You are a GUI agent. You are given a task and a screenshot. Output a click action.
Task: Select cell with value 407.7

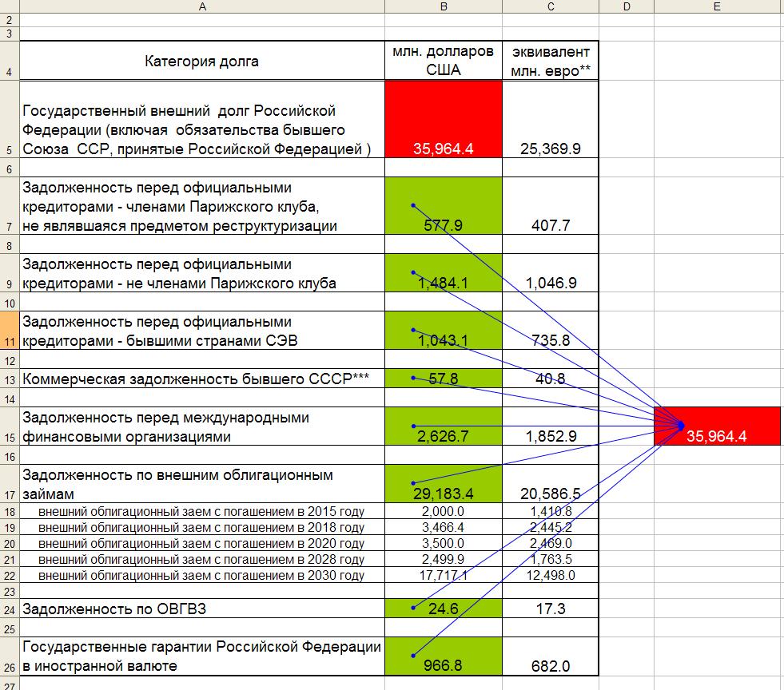click(551, 206)
